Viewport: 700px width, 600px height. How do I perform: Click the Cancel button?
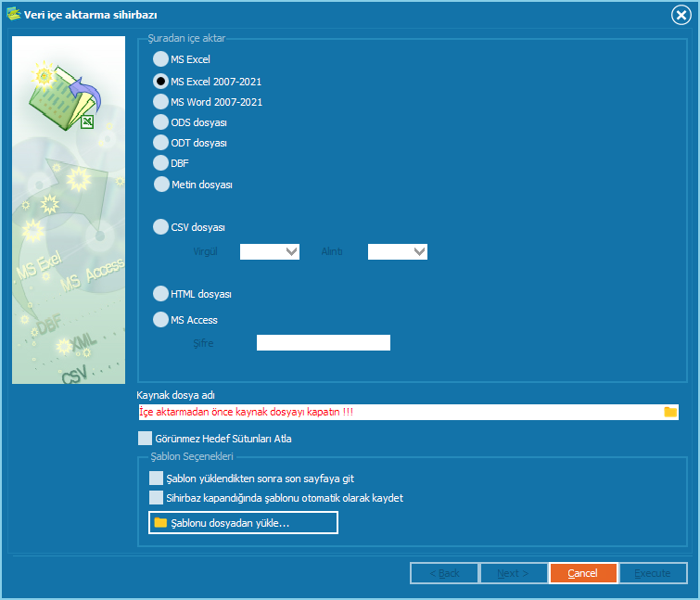tap(583, 573)
